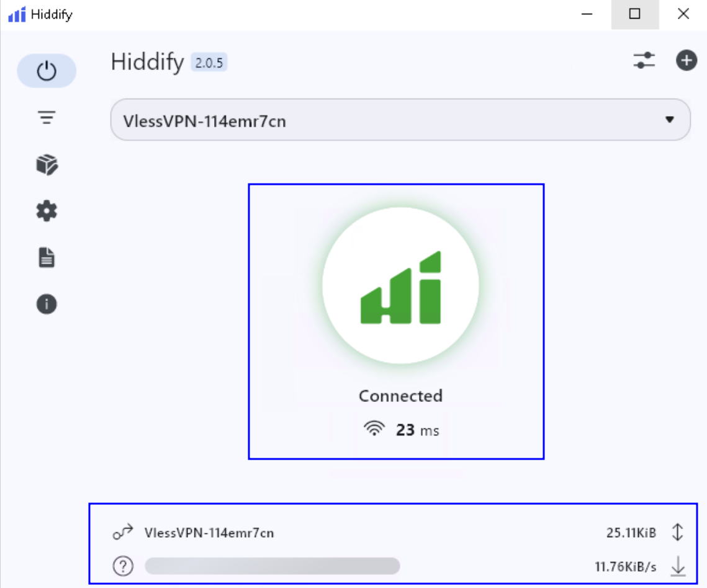Click the traffic progress bar at bottom

coord(272,566)
